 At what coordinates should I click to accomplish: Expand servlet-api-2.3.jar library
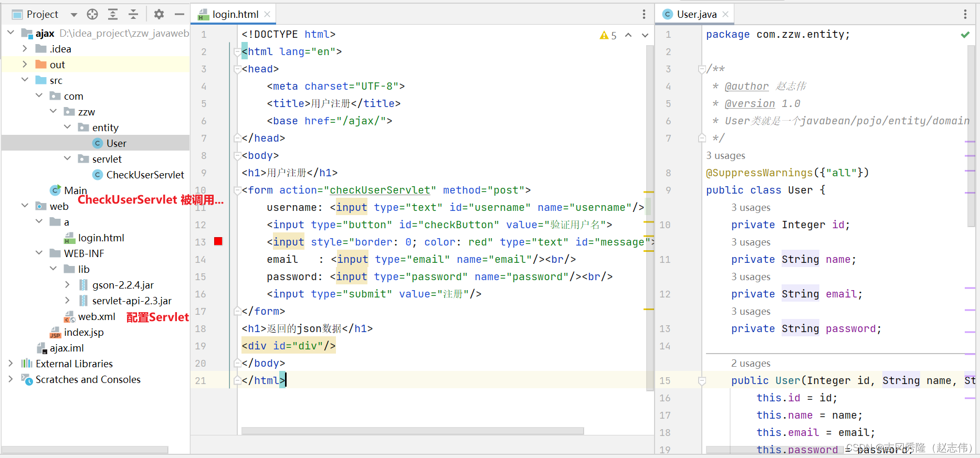(x=67, y=300)
